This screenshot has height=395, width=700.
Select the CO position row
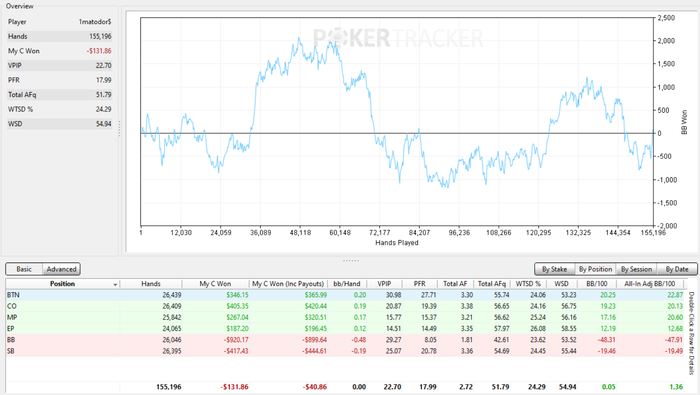345,306
